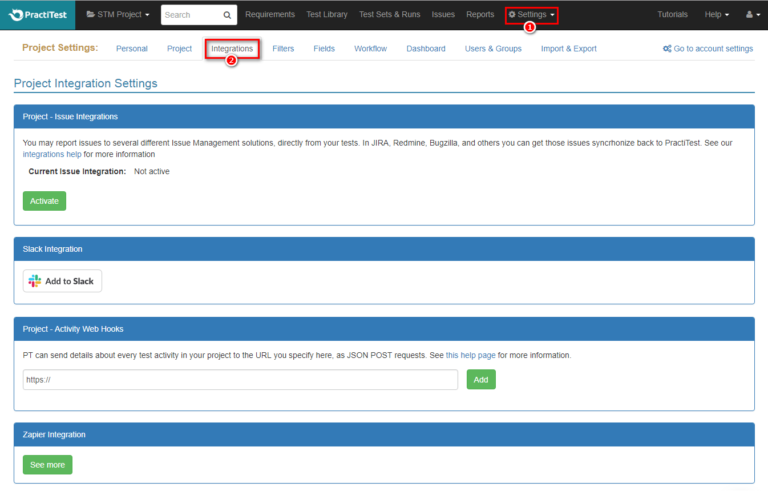This screenshot has width=768, height=491.
Task: Click the https:// web hook URL field
Action: [240, 380]
